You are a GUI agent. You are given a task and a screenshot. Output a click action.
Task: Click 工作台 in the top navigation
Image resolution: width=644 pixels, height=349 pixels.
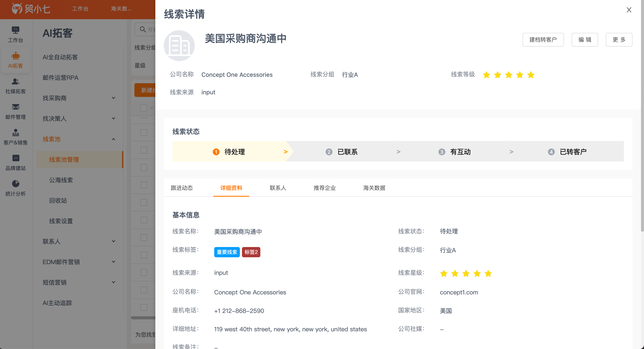pos(80,9)
